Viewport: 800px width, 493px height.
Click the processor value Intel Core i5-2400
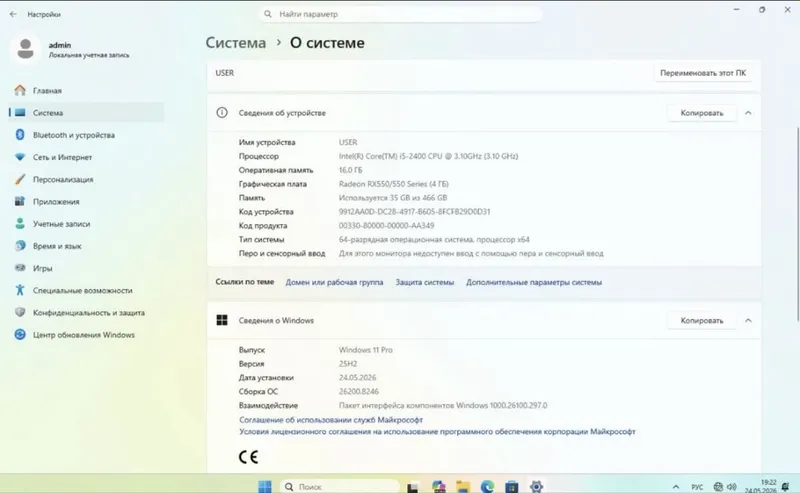coord(429,156)
